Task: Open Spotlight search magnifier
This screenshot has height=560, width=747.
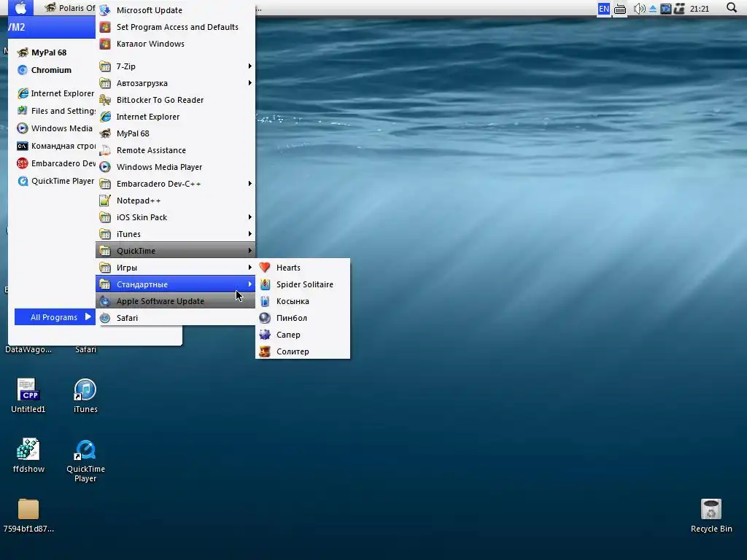Action: [732, 7]
